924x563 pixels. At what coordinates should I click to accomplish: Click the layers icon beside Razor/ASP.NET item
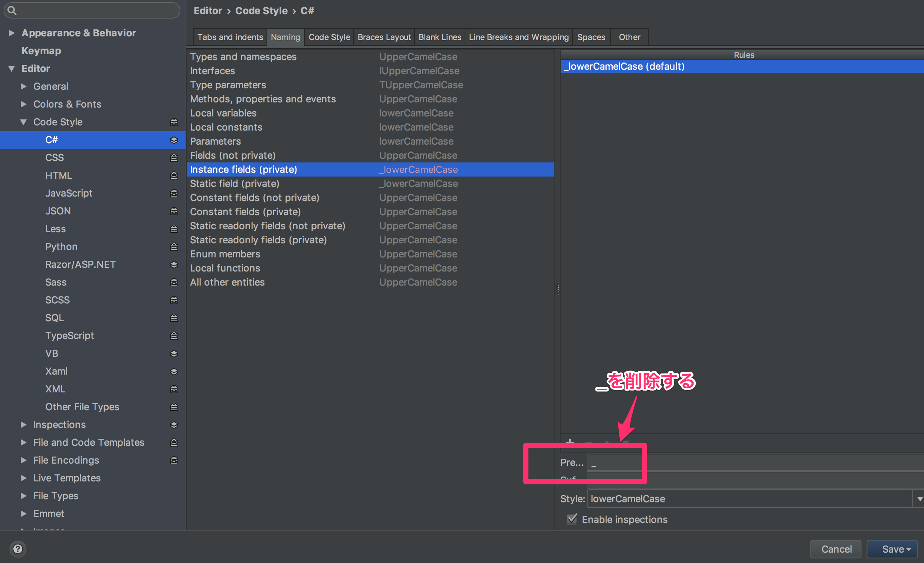tap(174, 265)
